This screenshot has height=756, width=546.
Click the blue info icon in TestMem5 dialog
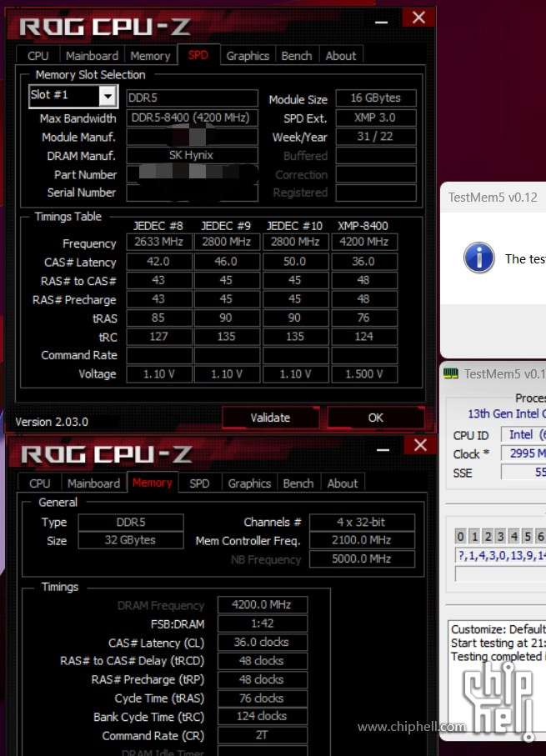tap(479, 258)
